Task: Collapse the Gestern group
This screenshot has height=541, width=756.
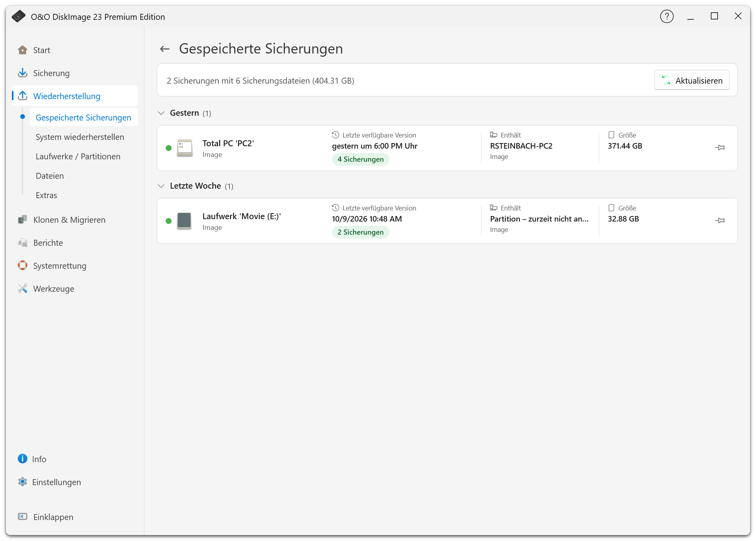Action: point(161,113)
